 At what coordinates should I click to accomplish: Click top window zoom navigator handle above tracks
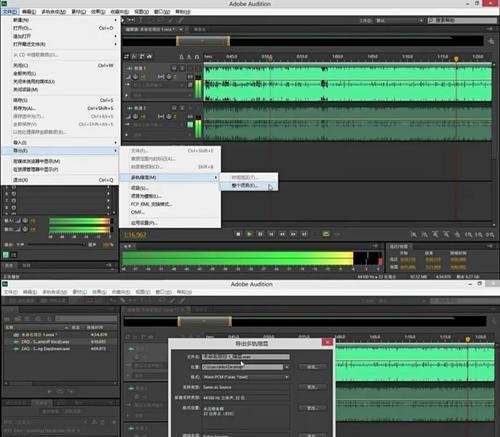click(203, 41)
